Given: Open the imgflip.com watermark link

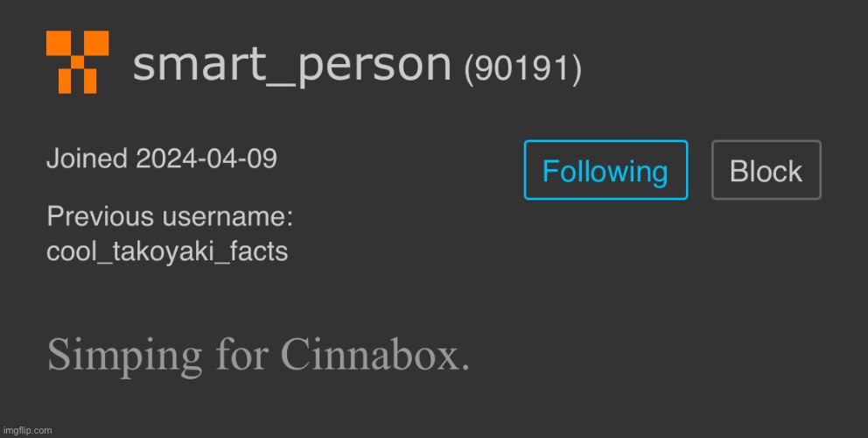Looking at the screenshot, I should pyautogui.click(x=27, y=430).
